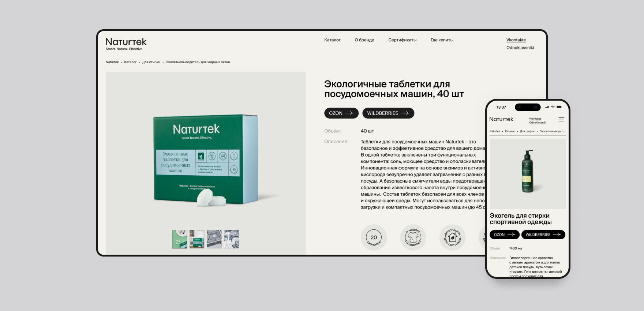The image size is (644, 311).
Task: Click the Naturtek logo on the desktop site
Action: tap(126, 42)
